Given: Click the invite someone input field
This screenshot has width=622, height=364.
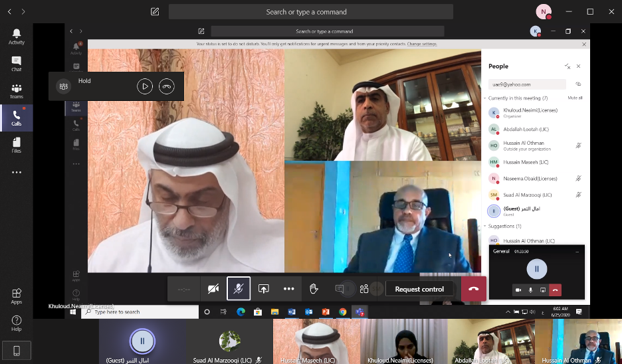Looking at the screenshot, I should tap(528, 84).
